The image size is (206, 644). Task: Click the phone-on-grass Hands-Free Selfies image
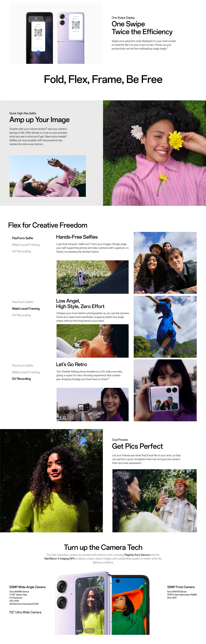92,277
